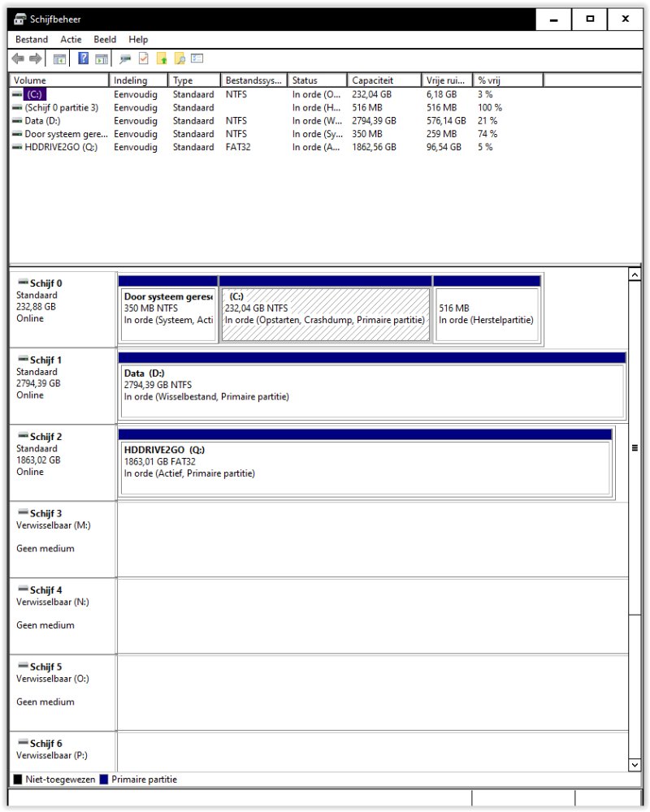Viewport: 650px width, 812px height.
Task: Click the connect disk toolbar icon
Action: tap(124, 58)
